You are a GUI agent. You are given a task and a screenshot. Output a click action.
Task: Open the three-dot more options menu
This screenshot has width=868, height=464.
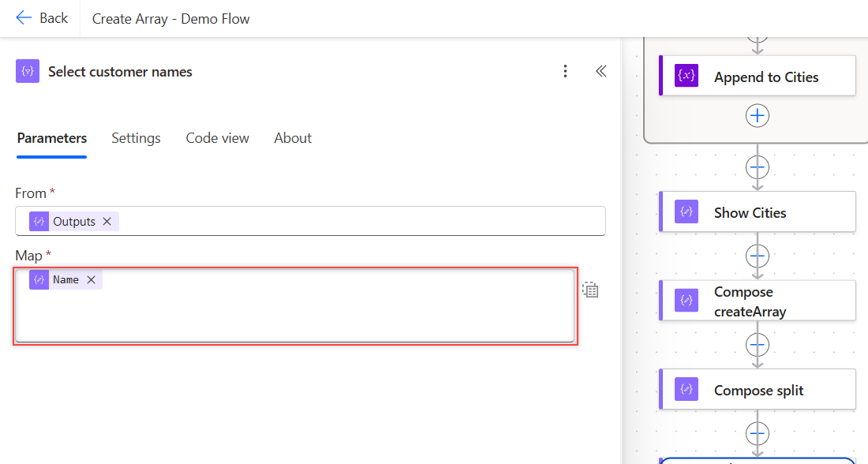(565, 72)
